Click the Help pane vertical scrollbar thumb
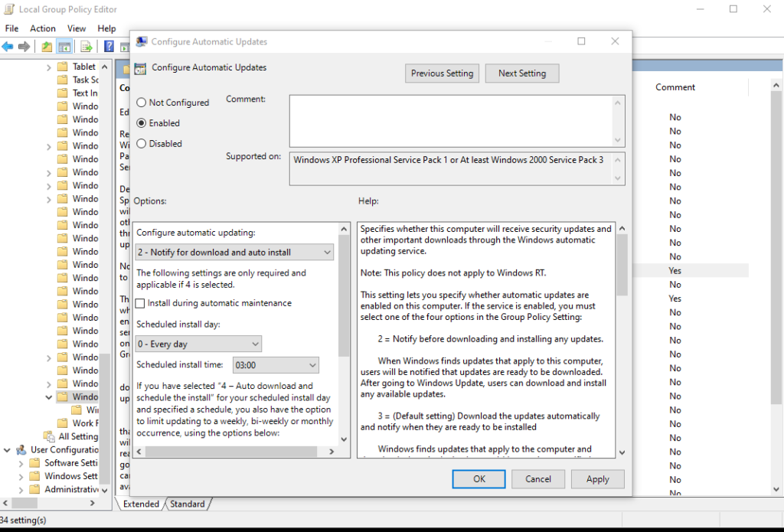The width and height of the screenshot is (784, 532). (x=622, y=265)
